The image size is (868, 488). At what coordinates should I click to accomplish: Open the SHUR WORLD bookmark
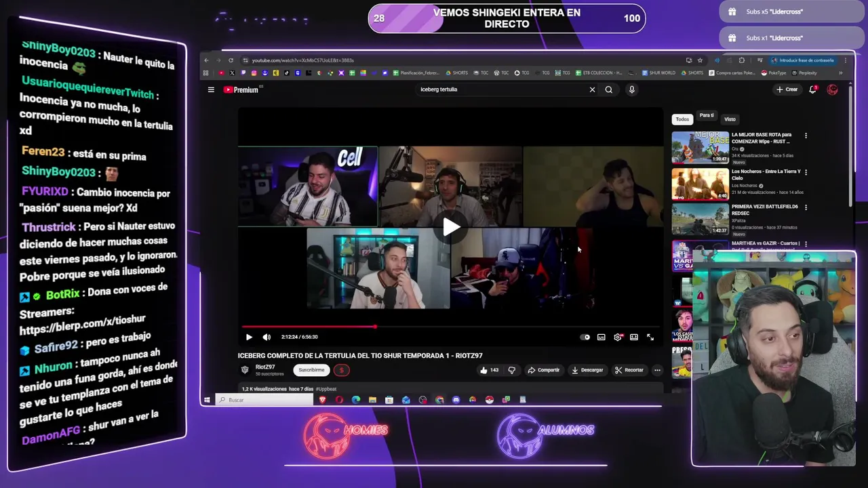(658, 73)
